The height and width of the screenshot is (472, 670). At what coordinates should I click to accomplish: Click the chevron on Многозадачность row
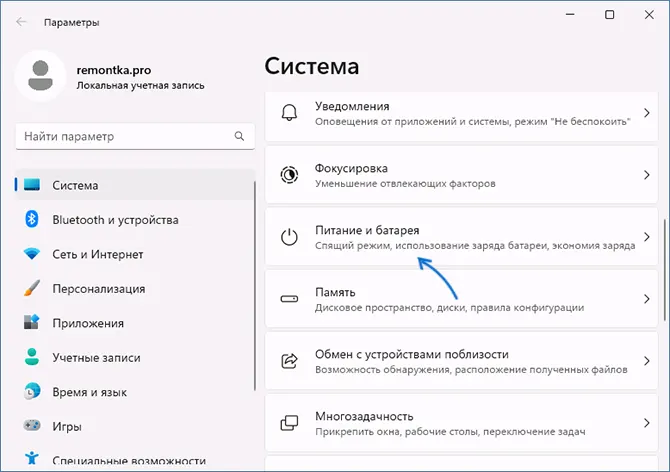tap(646, 423)
